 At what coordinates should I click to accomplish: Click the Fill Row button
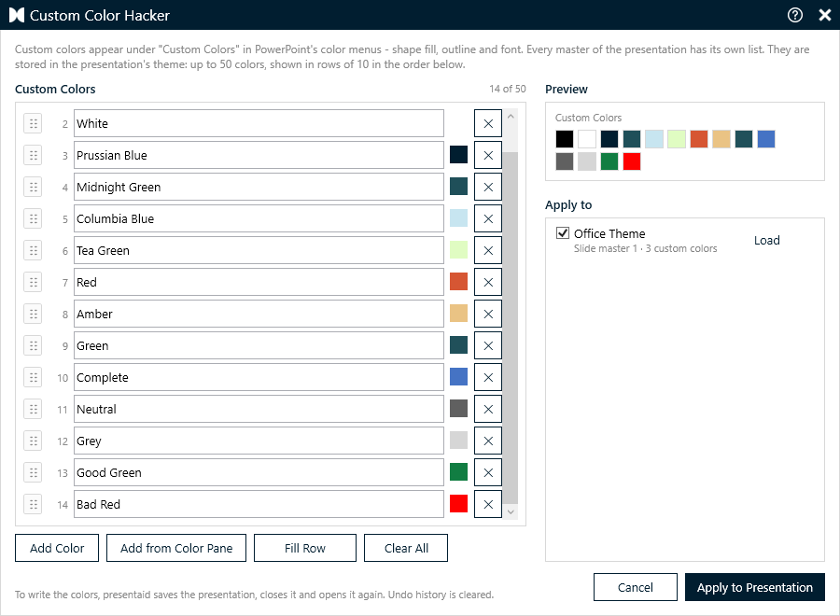(x=305, y=548)
